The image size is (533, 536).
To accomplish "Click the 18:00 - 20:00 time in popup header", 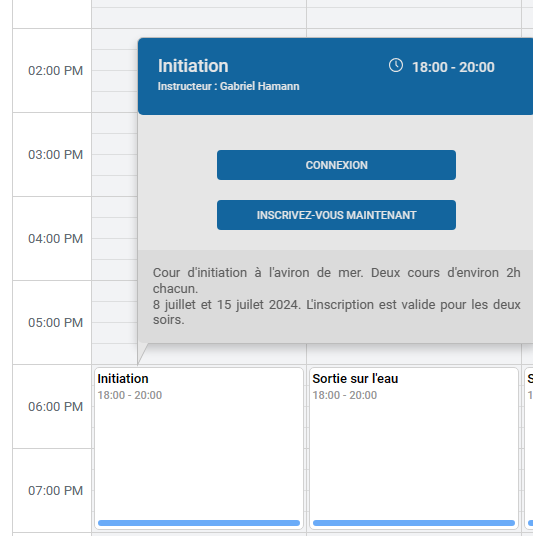I will click(453, 67).
